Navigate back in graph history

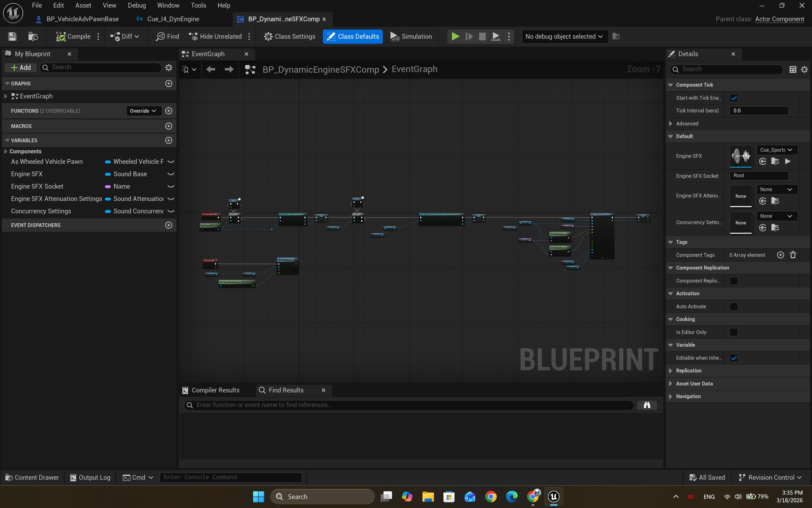pyautogui.click(x=211, y=69)
